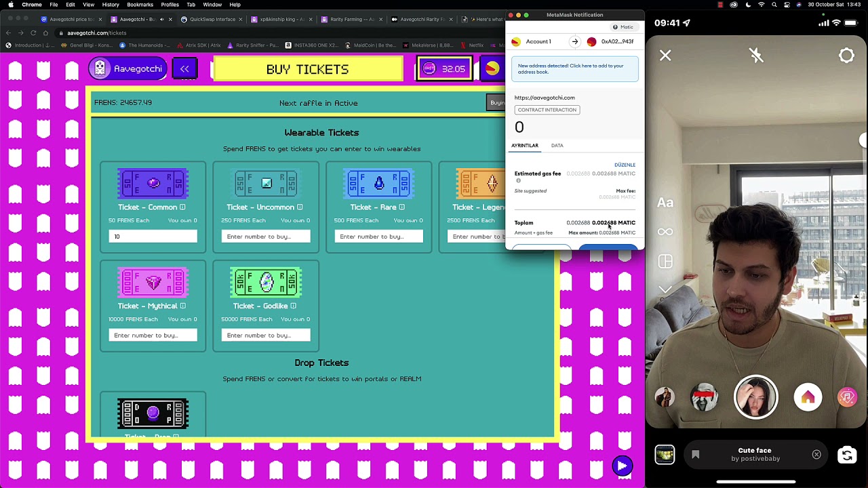Add new address to address book
Image resolution: width=868 pixels, height=488 pixels.
pos(575,69)
